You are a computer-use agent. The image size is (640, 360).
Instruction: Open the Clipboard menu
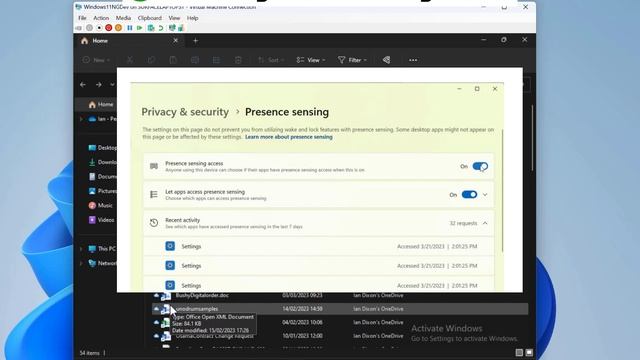click(x=149, y=18)
